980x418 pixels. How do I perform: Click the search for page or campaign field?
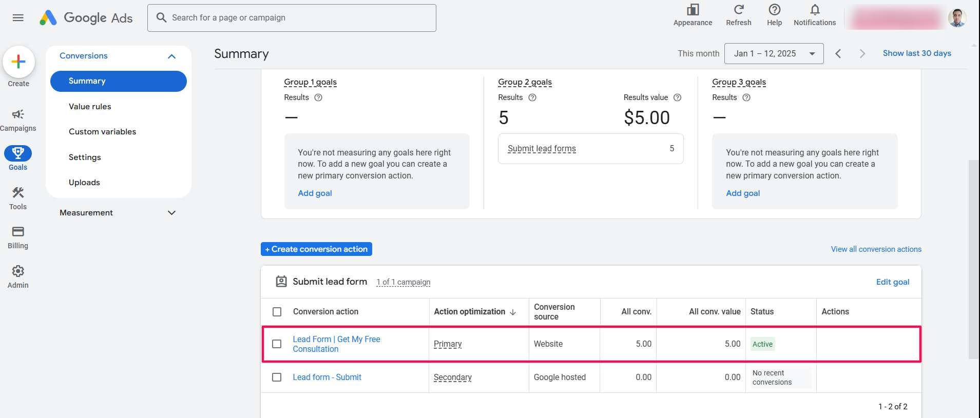292,18
